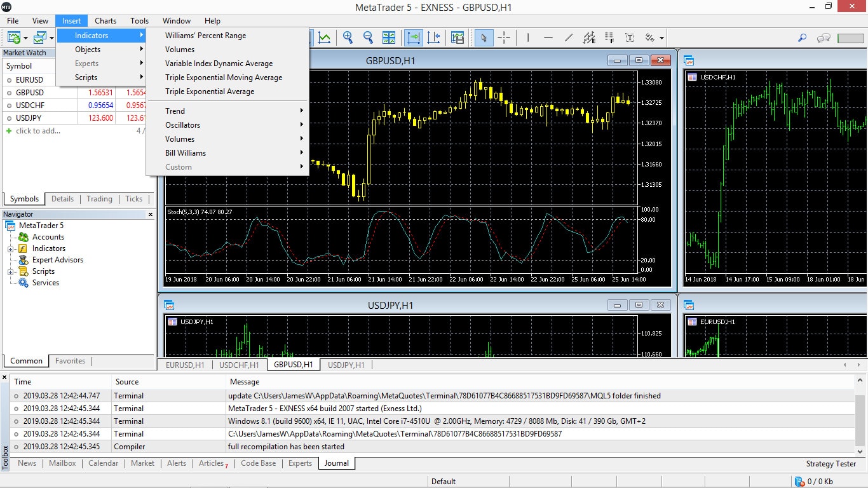Expand the Oscillators submenu
The height and width of the screenshot is (488, 868).
pyautogui.click(x=227, y=125)
